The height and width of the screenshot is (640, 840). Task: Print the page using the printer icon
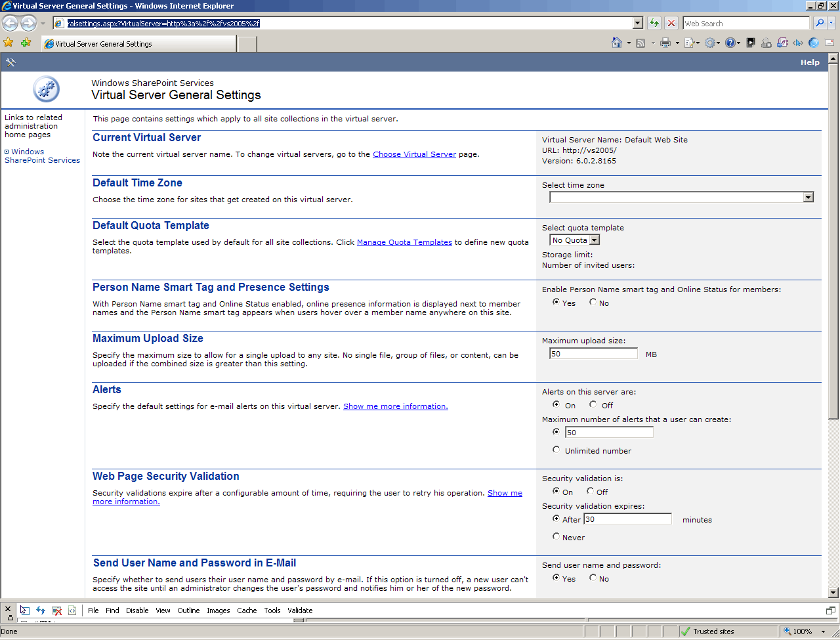(x=665, y=43)
